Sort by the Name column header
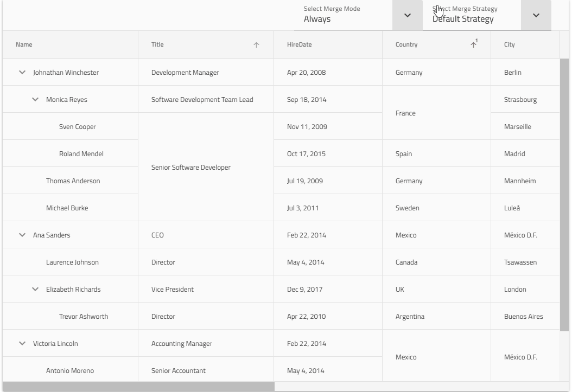 pyautogui.click(x=24, y=44)
